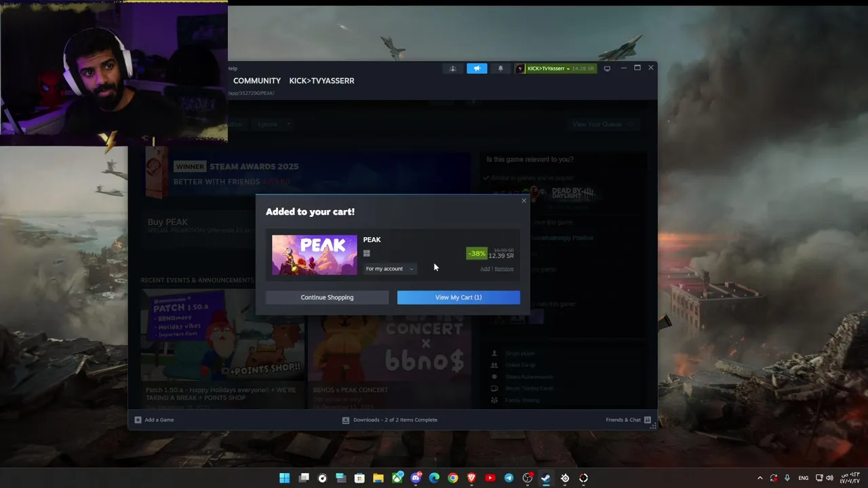Switch the ENG input language
This screenshot has width=868, height=488.
804,478
